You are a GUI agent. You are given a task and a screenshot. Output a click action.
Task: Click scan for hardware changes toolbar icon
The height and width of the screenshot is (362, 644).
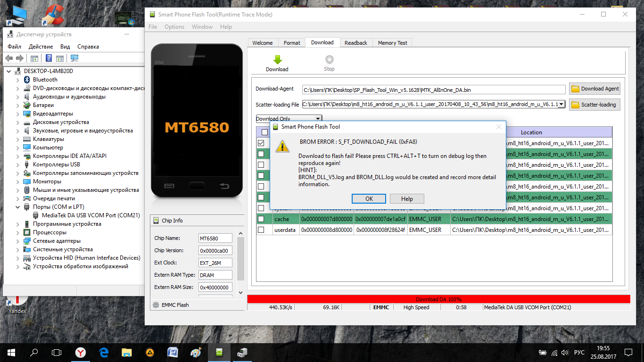pos(74,58)
